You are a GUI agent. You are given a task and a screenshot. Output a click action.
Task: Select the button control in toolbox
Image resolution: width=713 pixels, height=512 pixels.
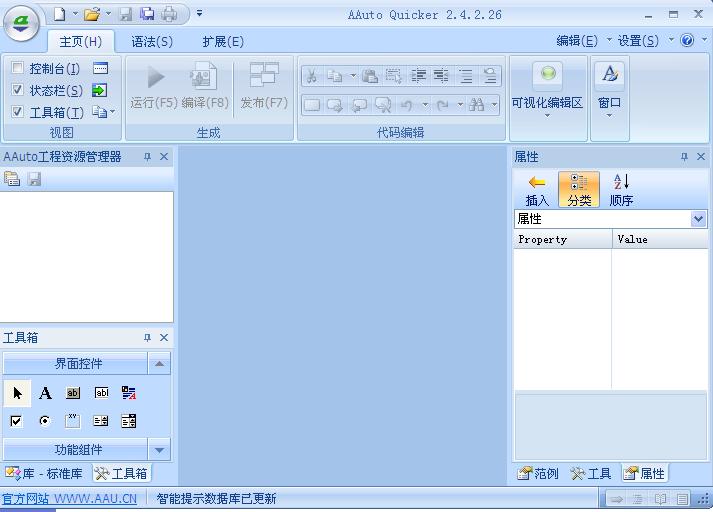click(73, 393)
